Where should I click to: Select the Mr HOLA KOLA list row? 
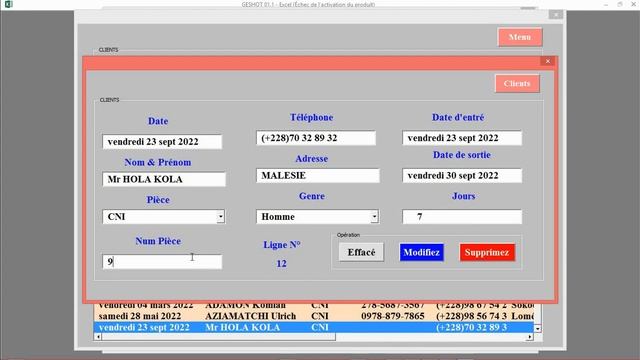(x=313, y=327)
